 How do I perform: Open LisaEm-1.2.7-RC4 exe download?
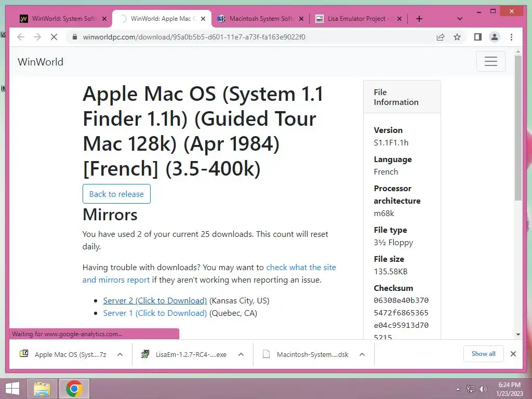185,354
